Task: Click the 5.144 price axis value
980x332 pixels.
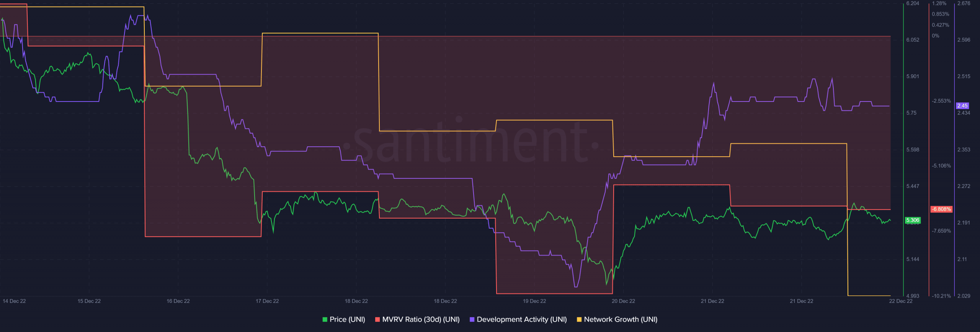Action: pyautogui.click(x=913, y=259)
